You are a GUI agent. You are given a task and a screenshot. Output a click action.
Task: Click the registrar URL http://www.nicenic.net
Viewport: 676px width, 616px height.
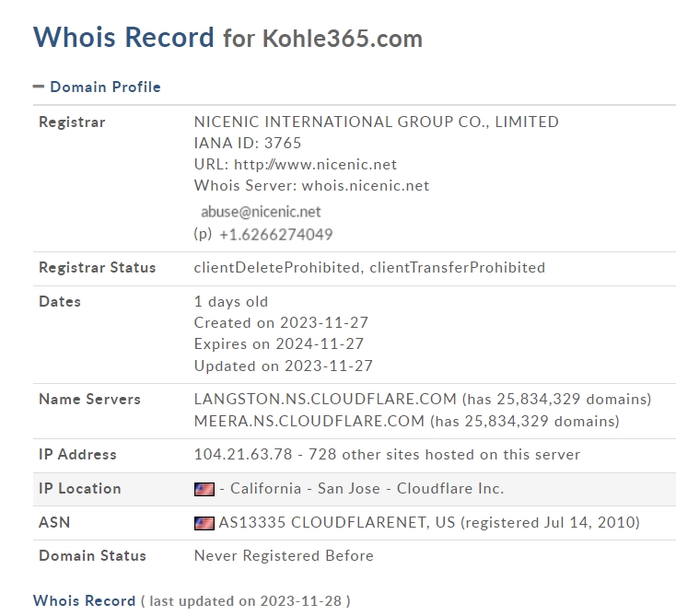pyautogui.click(x=315, y=164)
